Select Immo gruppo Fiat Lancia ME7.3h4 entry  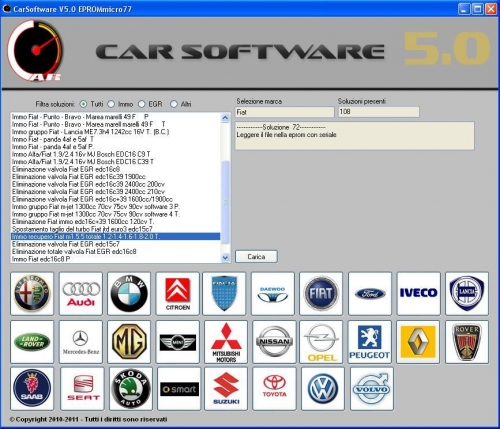pyautogui.click(x=115, y=132)
